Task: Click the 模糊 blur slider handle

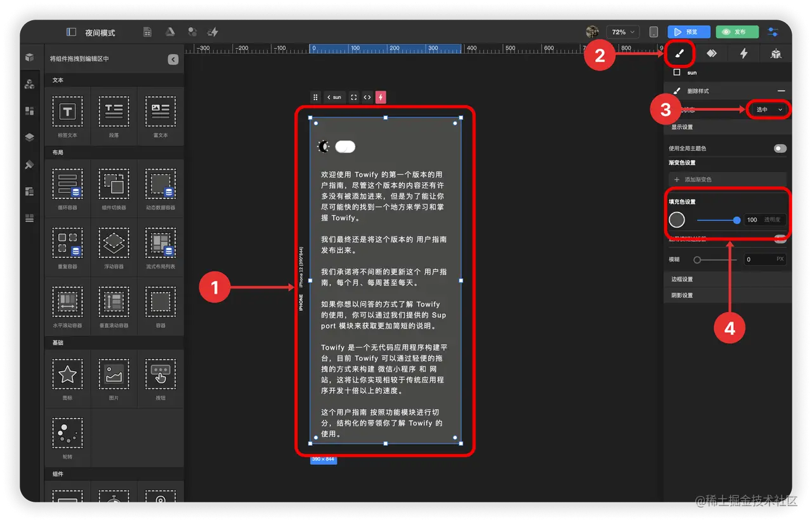Action: (697, 259)
